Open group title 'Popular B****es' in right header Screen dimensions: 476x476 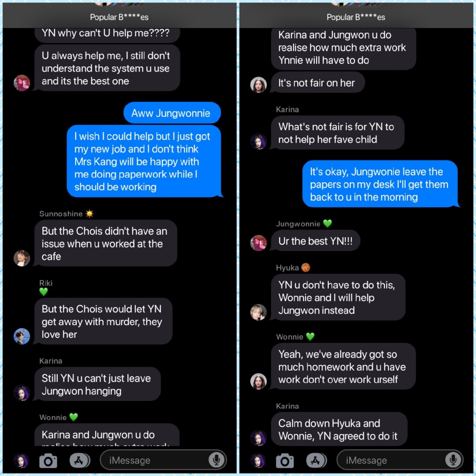(356, 17)
